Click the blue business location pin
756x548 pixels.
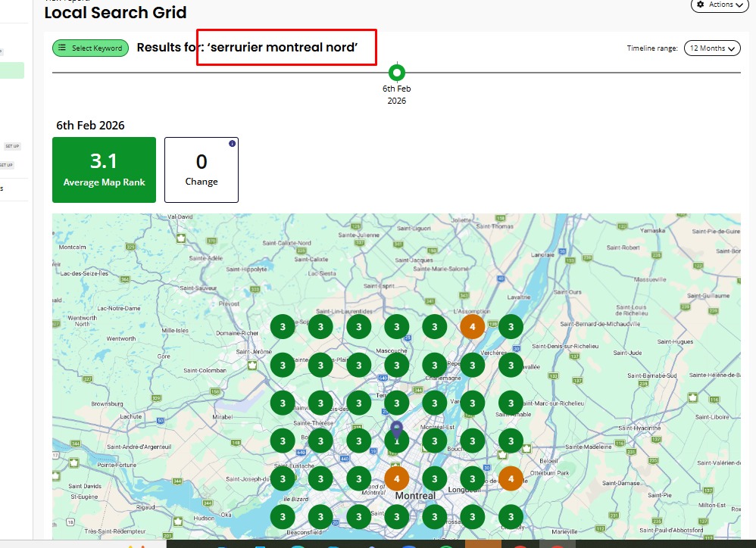[396, 429]
